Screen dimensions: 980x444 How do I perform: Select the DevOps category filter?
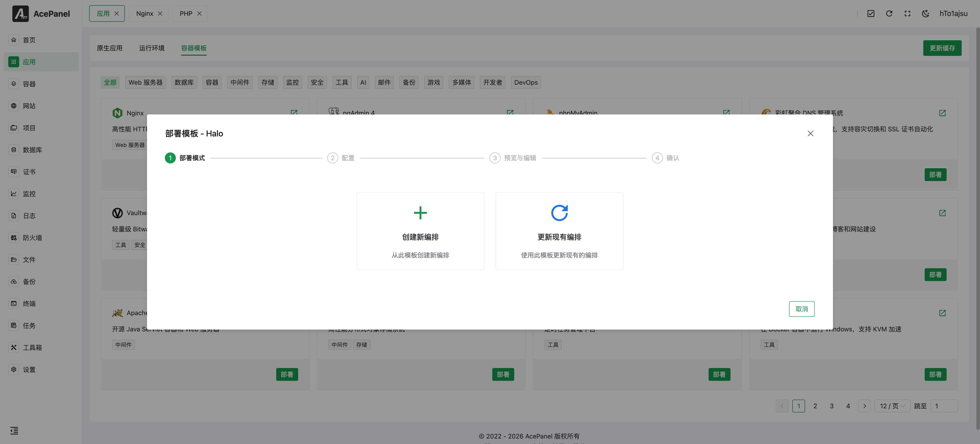(x=526, y=82)
